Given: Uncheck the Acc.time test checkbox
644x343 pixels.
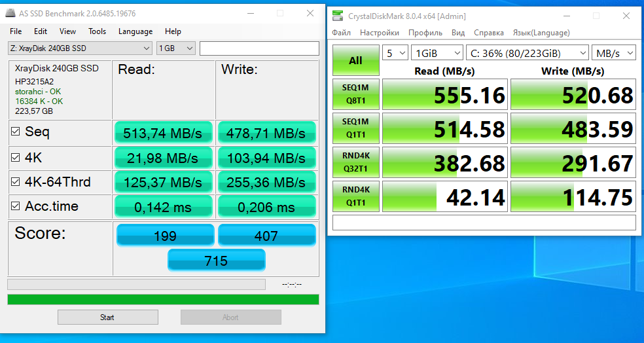Looking at the screenshot, I should click(16, 206).
